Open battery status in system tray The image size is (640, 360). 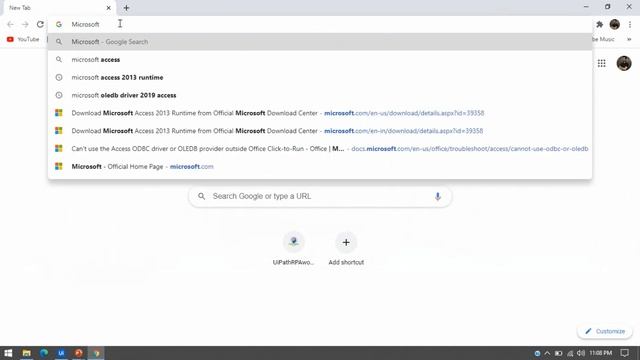(x=558, y=353)
